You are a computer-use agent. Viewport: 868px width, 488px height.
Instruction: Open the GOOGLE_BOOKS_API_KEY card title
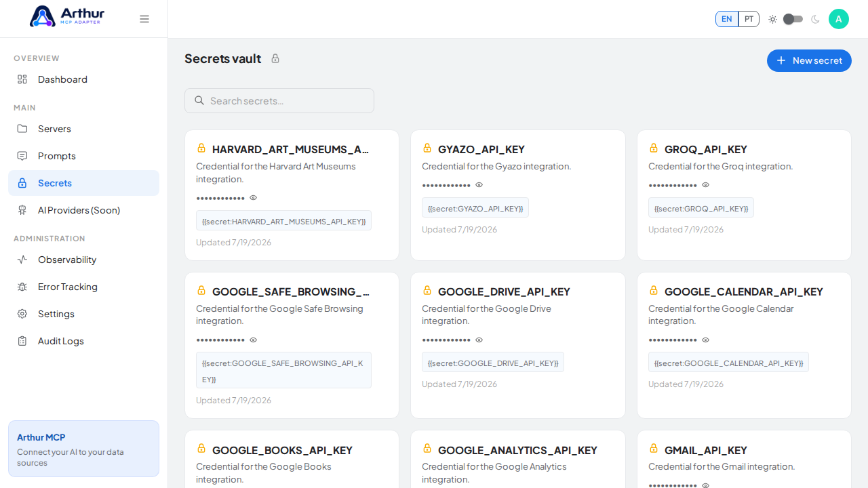point(282,450)
